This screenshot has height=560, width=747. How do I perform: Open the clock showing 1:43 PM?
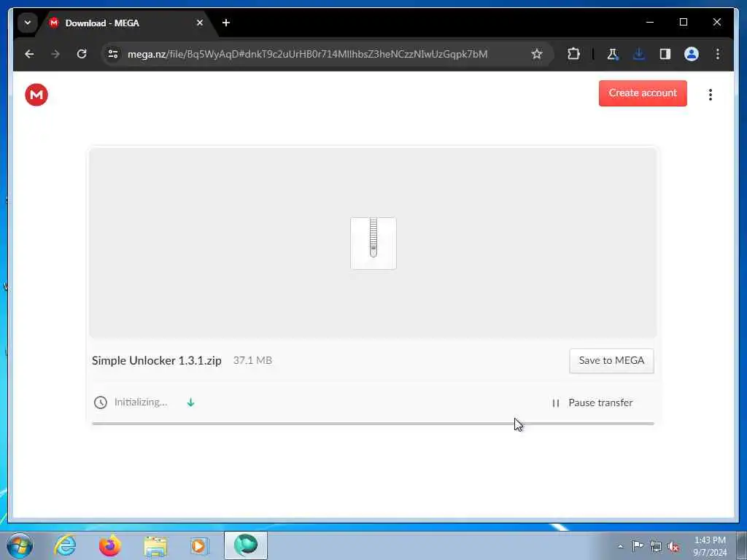709,546
